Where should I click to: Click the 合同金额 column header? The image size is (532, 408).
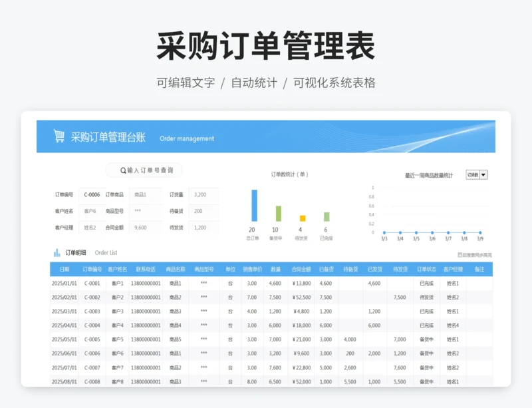[301, 270]
